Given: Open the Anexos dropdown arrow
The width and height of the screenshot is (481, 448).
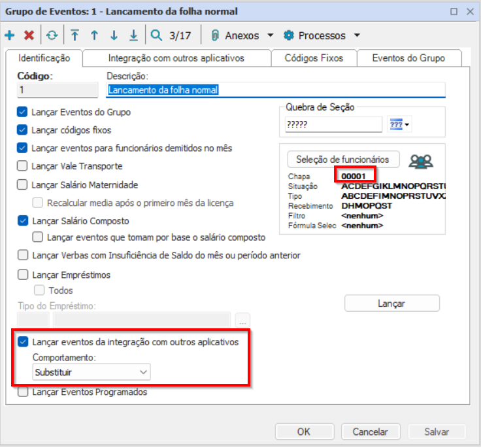Looking at the screenshot, I should (271, 35).
